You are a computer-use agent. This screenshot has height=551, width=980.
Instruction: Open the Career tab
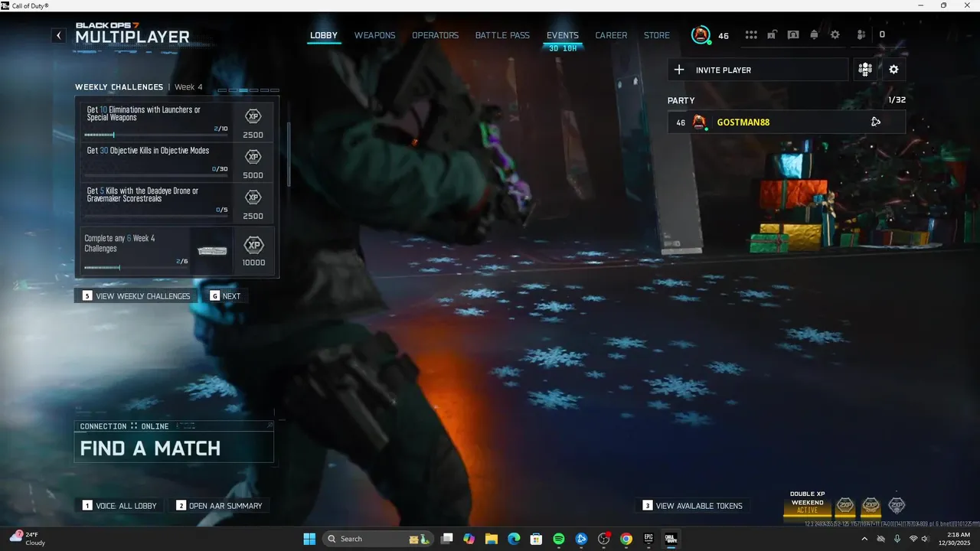611,35
